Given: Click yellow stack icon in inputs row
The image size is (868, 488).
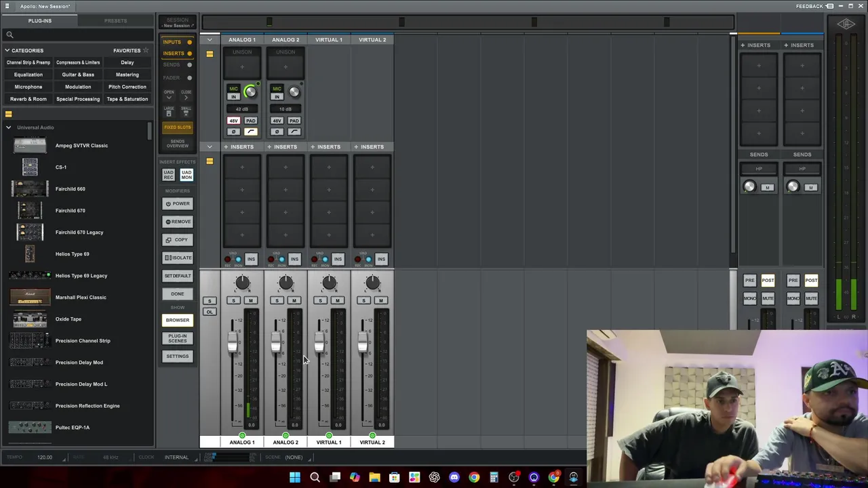Looking at the screenshot, I should coord(210,54).
